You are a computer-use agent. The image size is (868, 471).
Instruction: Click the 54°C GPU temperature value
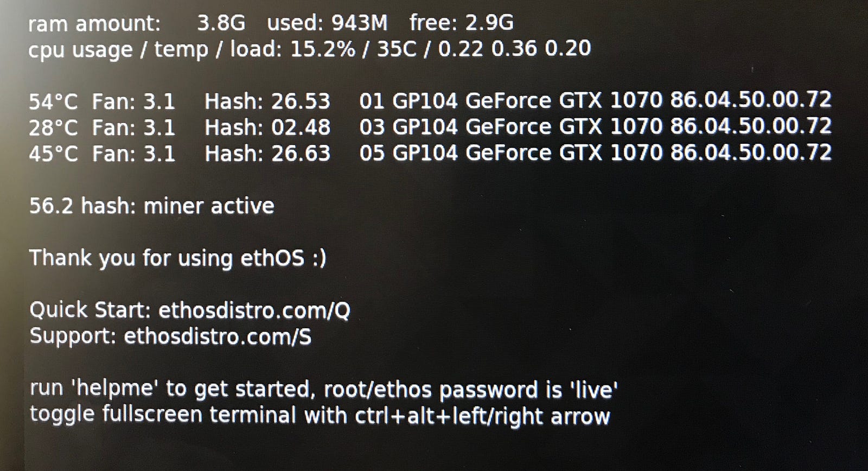(x=53, y=101)
